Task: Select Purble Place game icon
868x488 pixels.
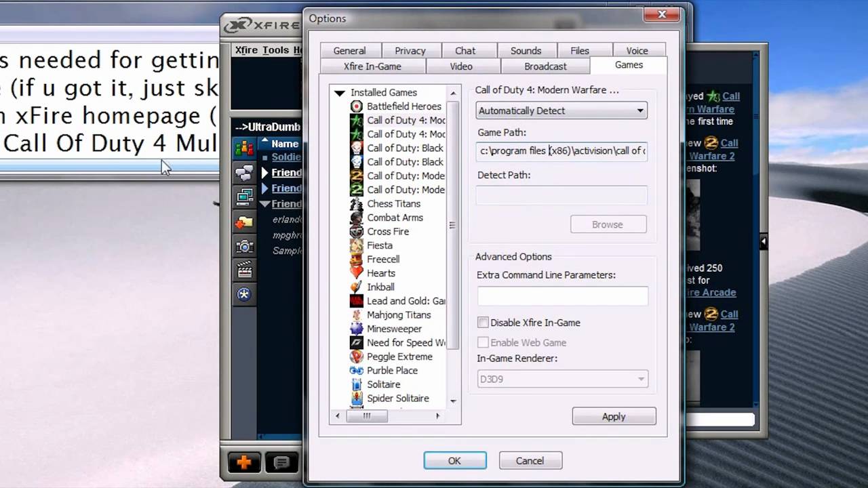Action: (356, 371)
